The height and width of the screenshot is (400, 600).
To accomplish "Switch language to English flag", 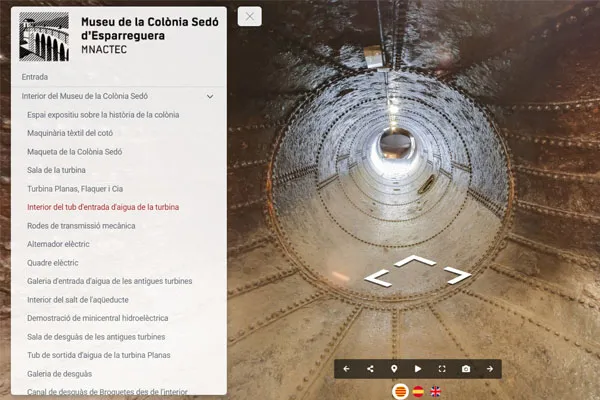I will click(437, 391).
